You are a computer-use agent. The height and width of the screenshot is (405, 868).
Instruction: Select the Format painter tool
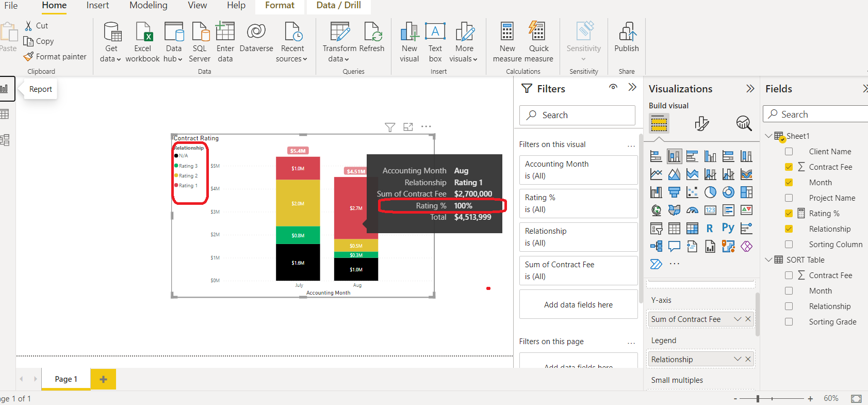pos(55,57)
